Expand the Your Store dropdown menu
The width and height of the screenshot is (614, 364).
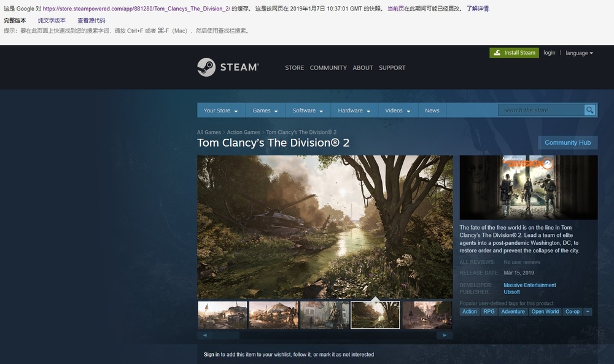[x=220, y=110]
